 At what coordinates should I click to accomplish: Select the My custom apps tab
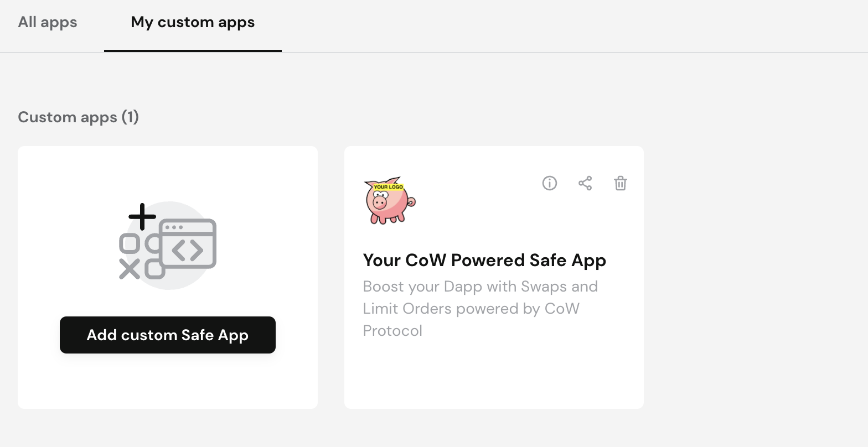pos(193,22)
